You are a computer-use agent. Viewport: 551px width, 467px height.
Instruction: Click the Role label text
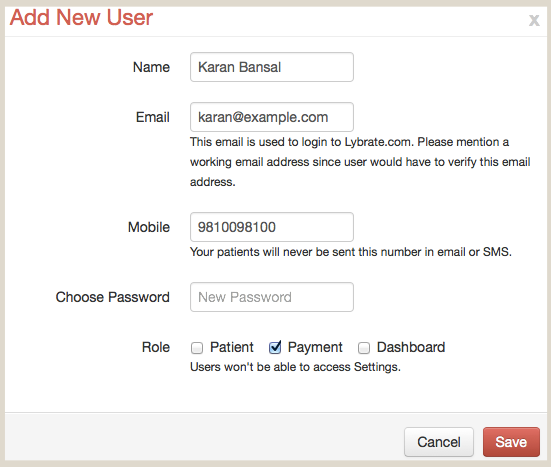pyautogui.click(x=156, y=347)
